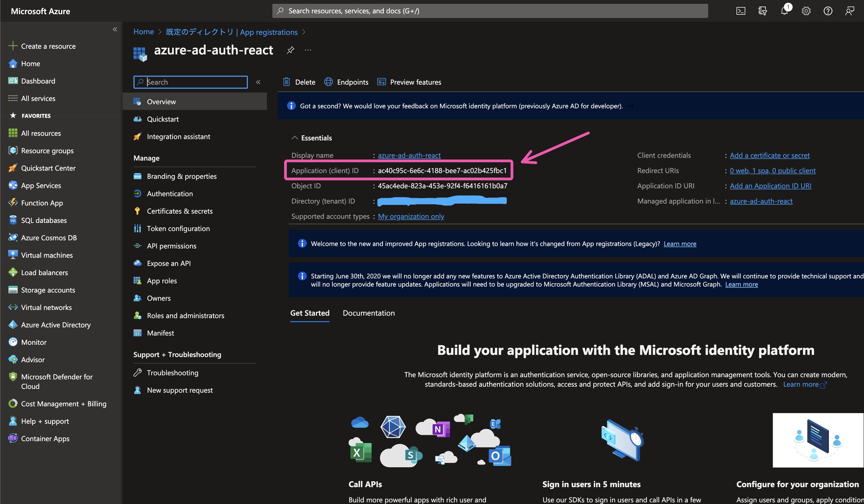Viewport: 864px width, 504px height.
Task: Pin azure-ad-auth-react with the pin icon
Action: [x=290, y=50]
